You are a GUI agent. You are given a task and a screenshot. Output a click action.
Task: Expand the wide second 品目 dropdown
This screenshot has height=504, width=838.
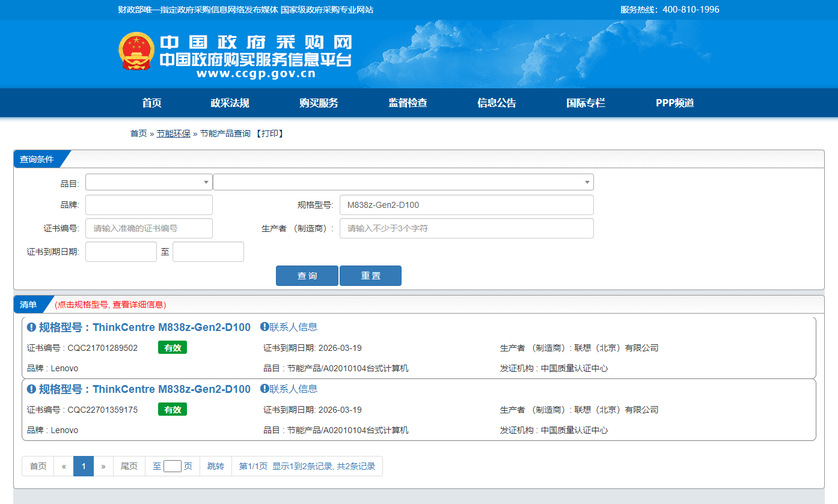[403, 182]
